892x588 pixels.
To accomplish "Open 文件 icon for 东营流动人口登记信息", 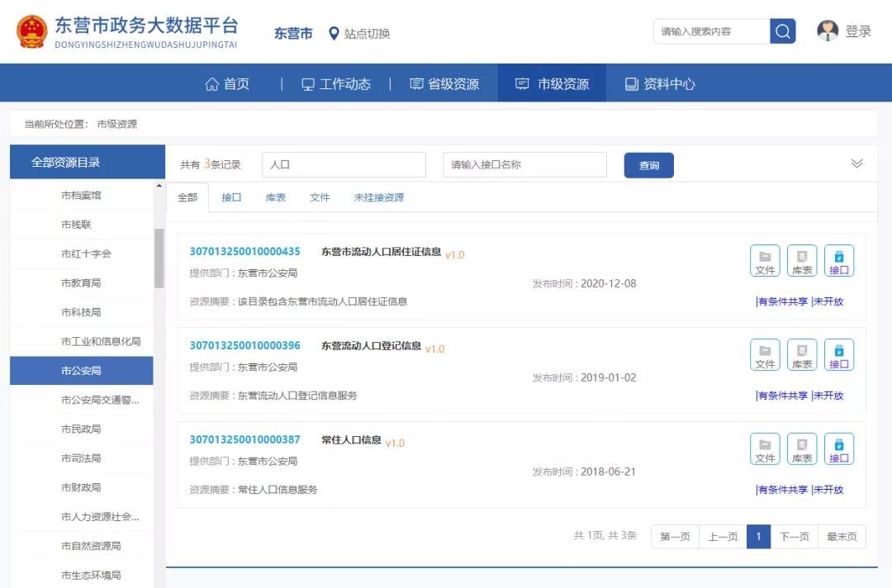I will pyautogui.click(x=765, y=355).
